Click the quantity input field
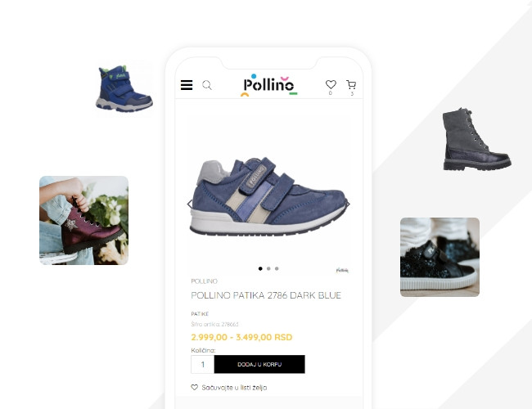Screen dimensions: 532x409 202,364
